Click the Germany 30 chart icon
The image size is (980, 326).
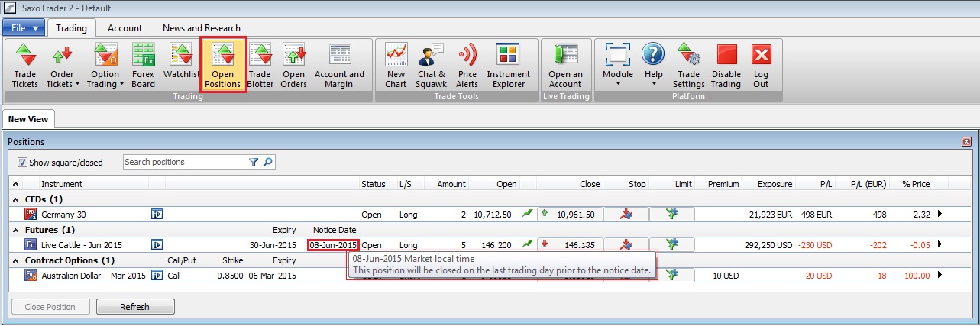pyautogui.click(x=527, y=215)
